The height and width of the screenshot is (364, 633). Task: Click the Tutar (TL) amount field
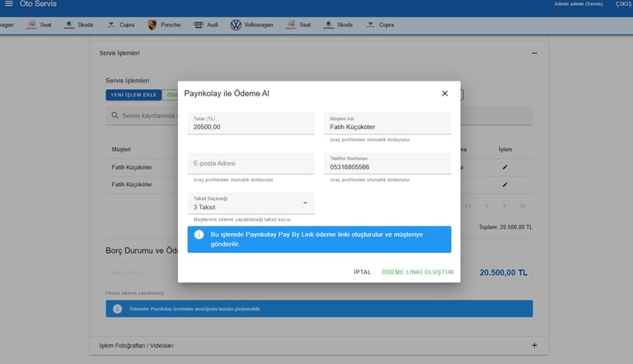(251, 124)
